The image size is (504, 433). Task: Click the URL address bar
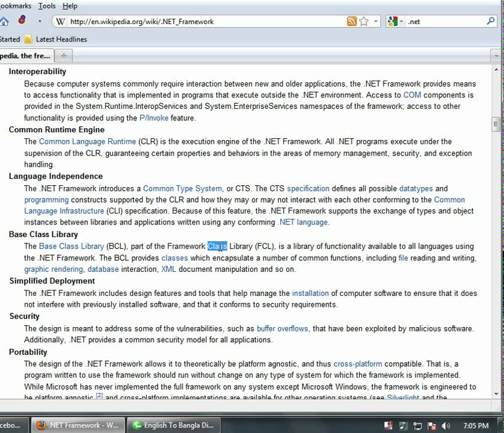(x=206, y=22)
